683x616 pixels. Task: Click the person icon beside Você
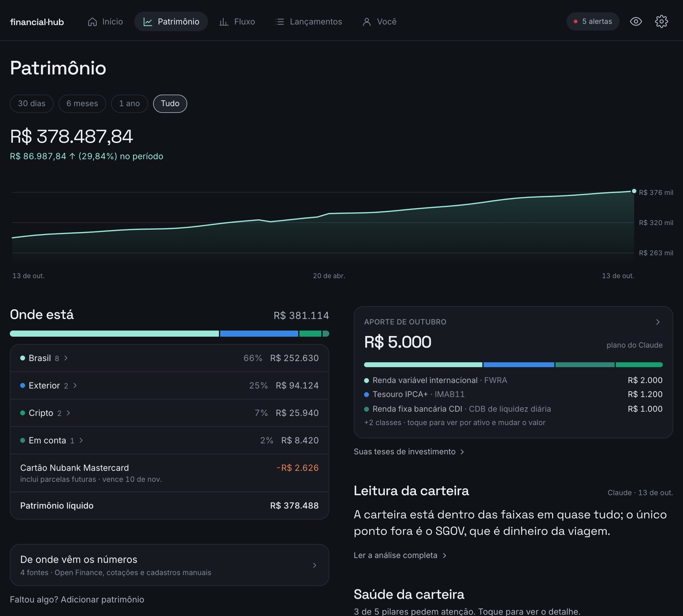pos(367,22)
